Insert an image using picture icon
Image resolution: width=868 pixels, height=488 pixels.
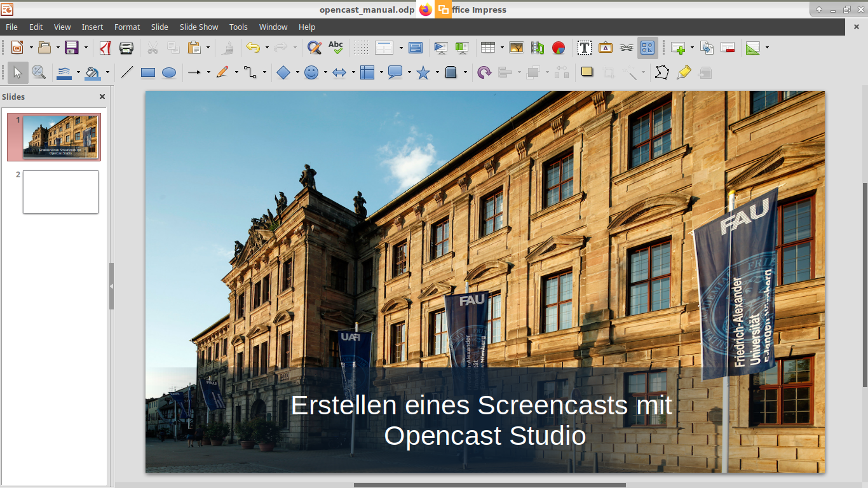[x=517, y=48]
